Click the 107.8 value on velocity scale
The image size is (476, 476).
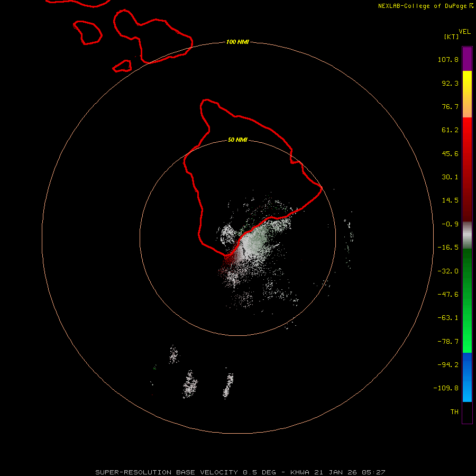point(448,59)
